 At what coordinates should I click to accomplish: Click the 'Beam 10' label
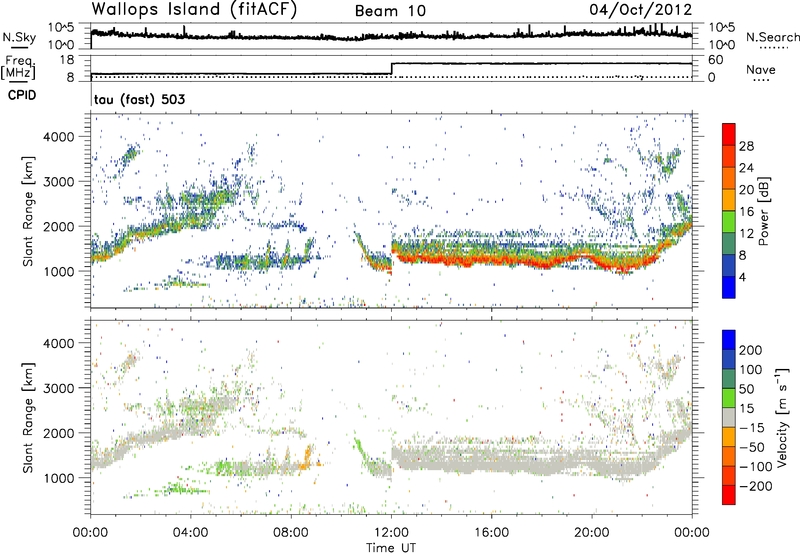[x=390, y=11]
